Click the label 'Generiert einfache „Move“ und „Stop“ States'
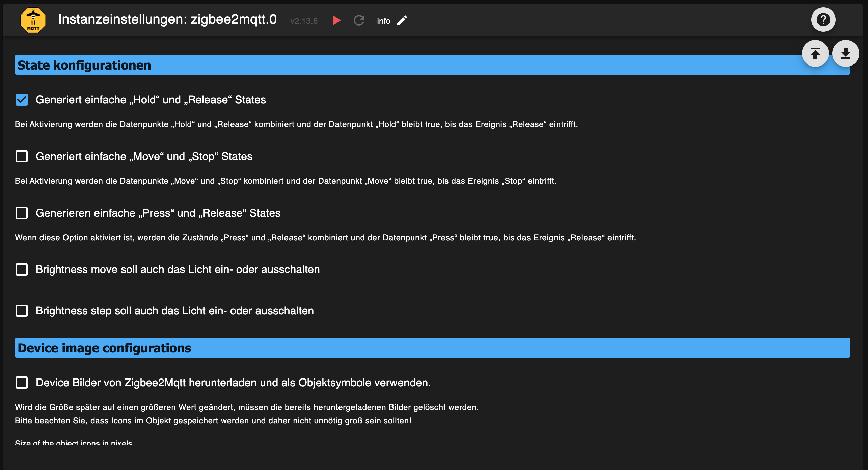The width and height of the screenshot is (868, 470). coord(144,156)
